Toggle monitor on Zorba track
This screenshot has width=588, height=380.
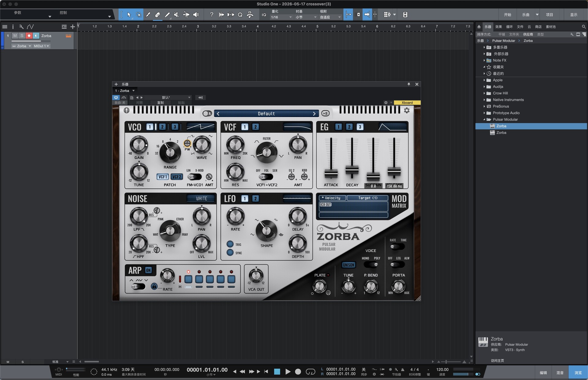pos(36,36)
